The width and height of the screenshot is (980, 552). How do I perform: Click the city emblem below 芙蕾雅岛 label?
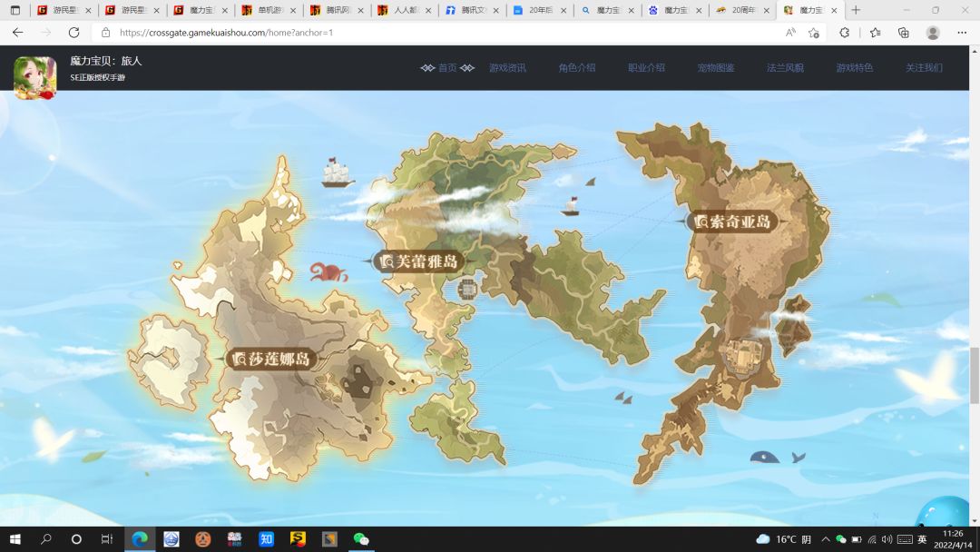point(467,290)
